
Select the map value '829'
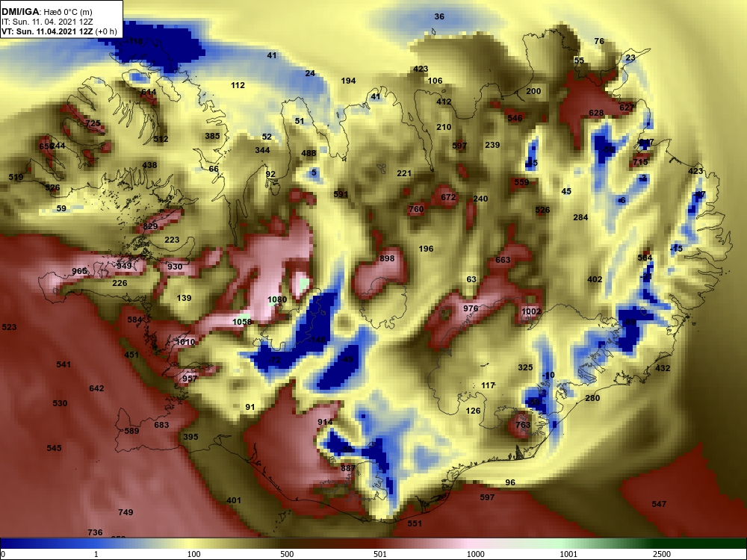click(150, 226)
